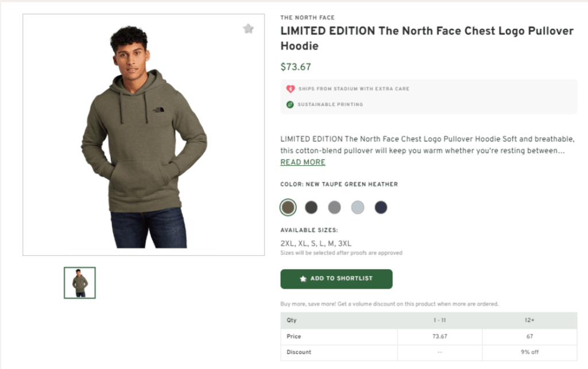Select the navy color swatch
588x369 pixels.
[x=381, y=207]
